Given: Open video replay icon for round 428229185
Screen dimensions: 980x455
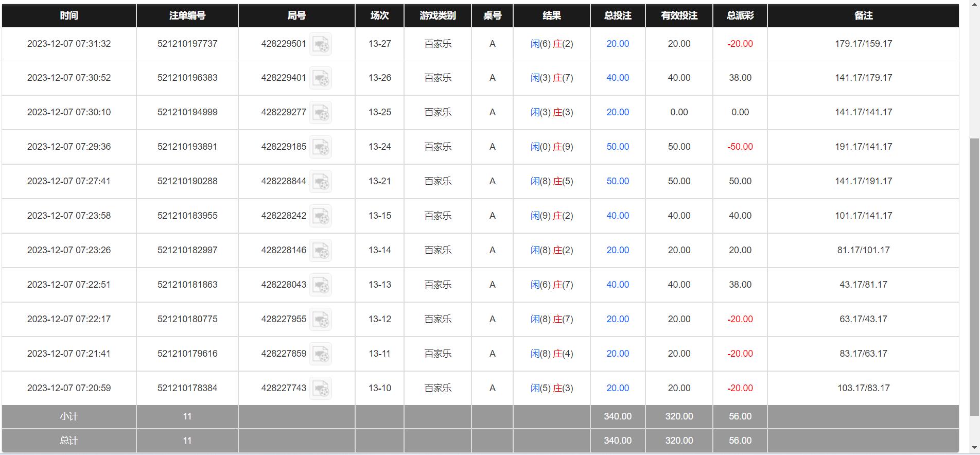Looking at the screenshot, I should (x=320, y=147).
